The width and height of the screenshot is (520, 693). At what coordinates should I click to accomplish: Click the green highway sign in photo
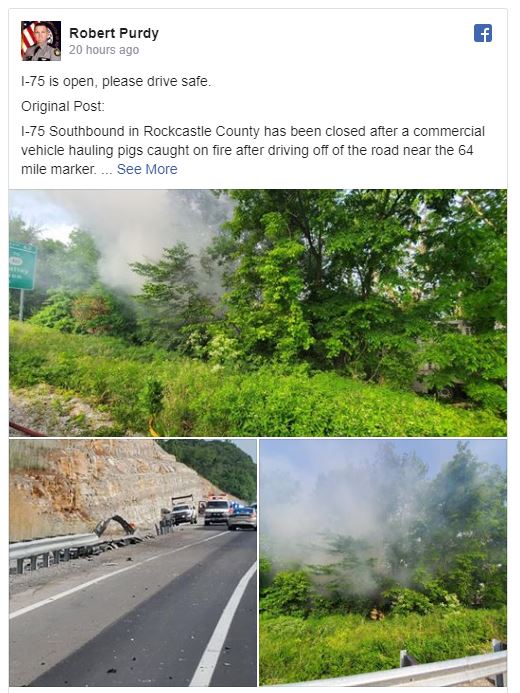(x=23, y=266)
